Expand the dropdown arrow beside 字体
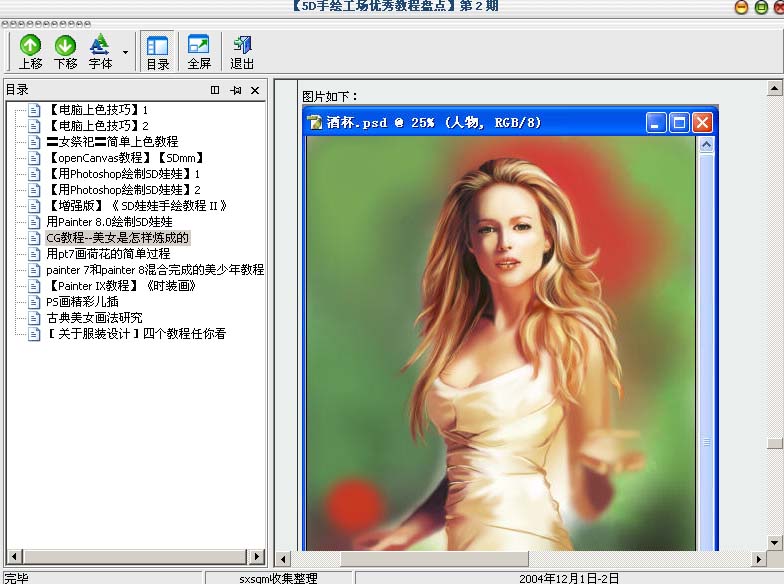784x584 pixels. click(x=126, y=52)
